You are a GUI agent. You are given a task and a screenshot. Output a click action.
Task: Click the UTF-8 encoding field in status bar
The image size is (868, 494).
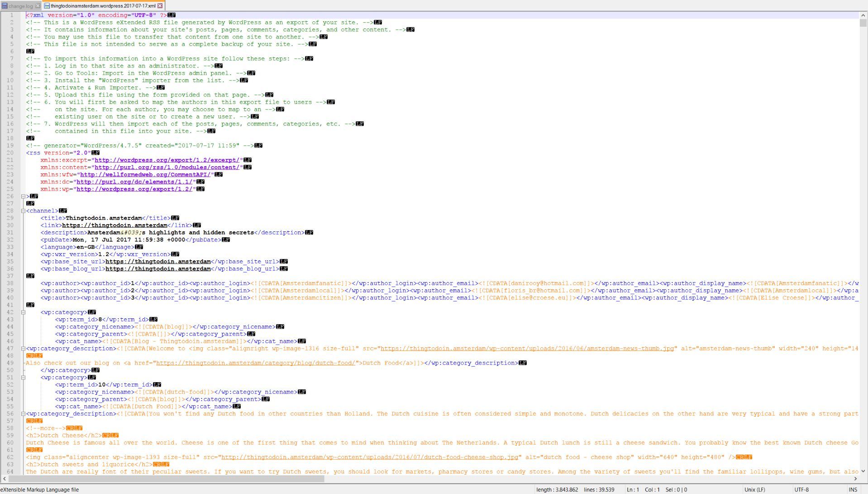coord(801,489)
